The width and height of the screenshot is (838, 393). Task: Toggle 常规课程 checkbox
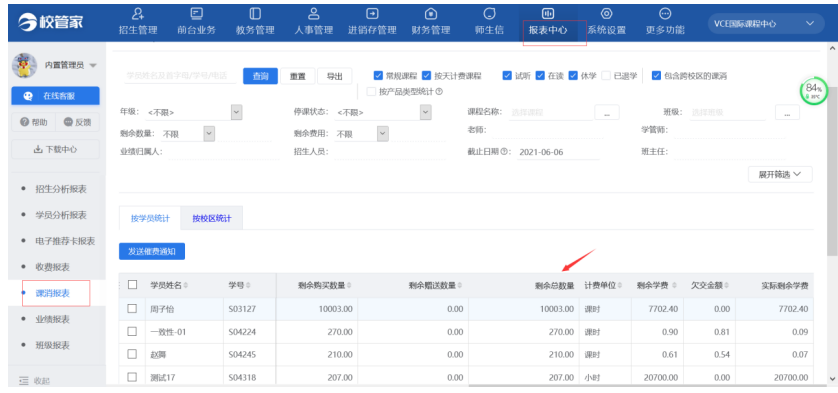(x=378, y=75)
